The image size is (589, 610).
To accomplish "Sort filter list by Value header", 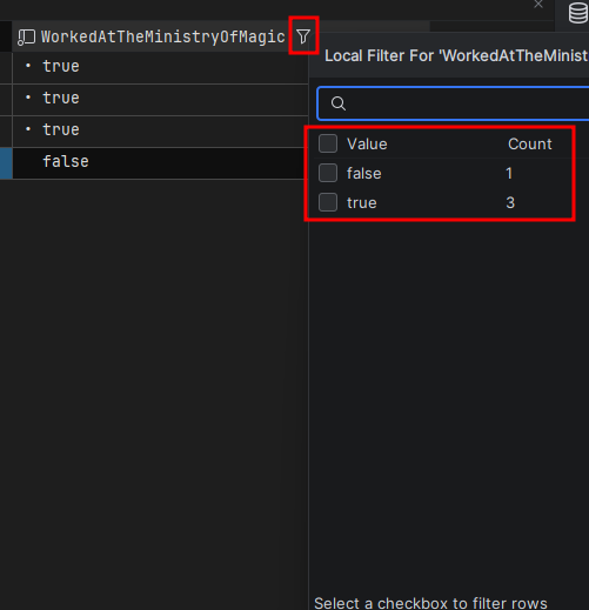I will tap(367, 144).
